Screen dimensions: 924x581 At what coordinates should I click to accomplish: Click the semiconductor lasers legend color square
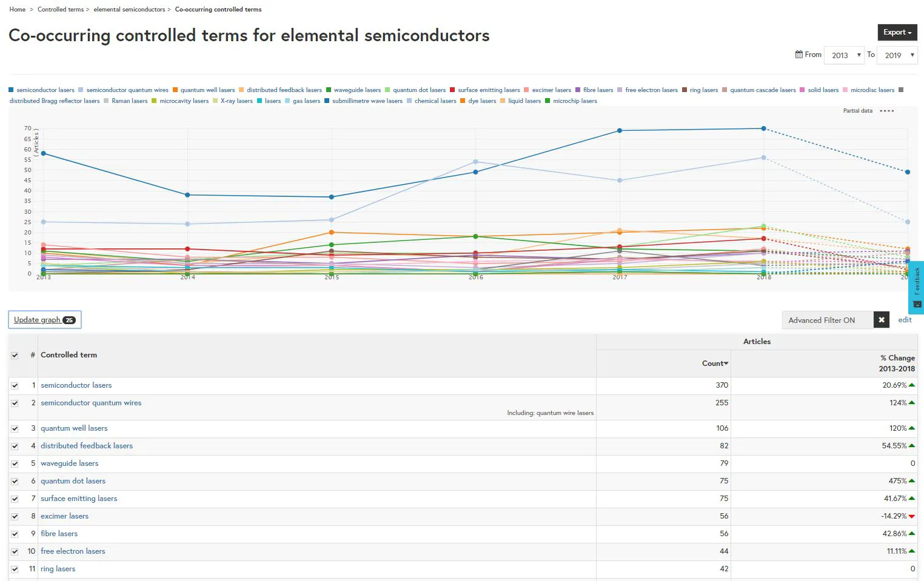click(x=11, y=90)
